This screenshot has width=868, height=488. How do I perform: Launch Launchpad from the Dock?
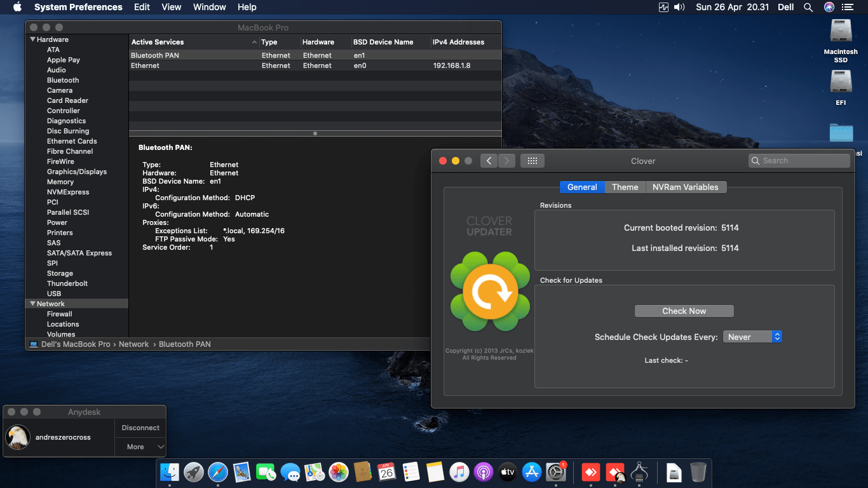[x=194, y=472]
